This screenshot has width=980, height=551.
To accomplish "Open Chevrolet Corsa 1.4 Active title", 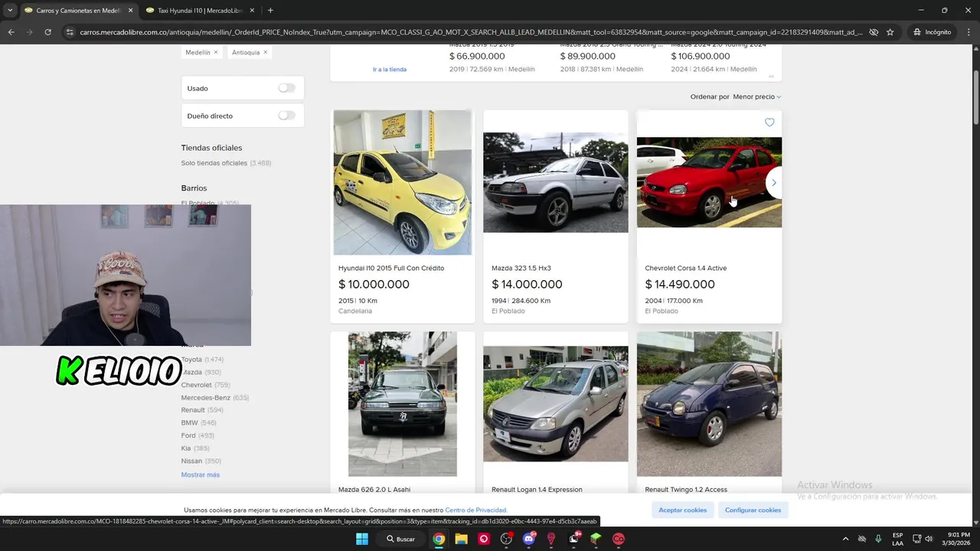I will coord(685,268).
